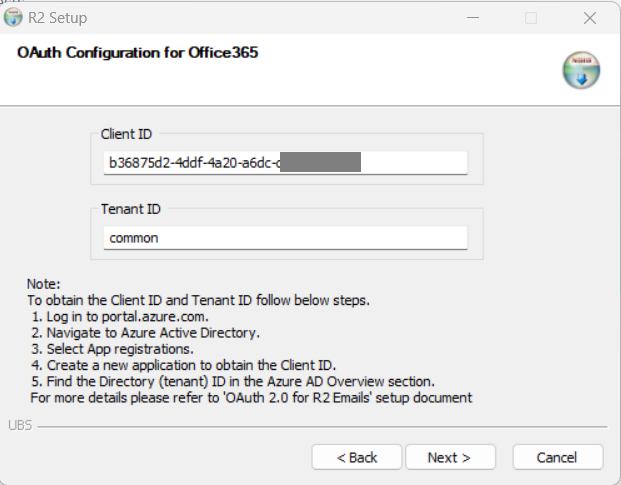Click the R2 Setup title bar icon

[13, 17]
